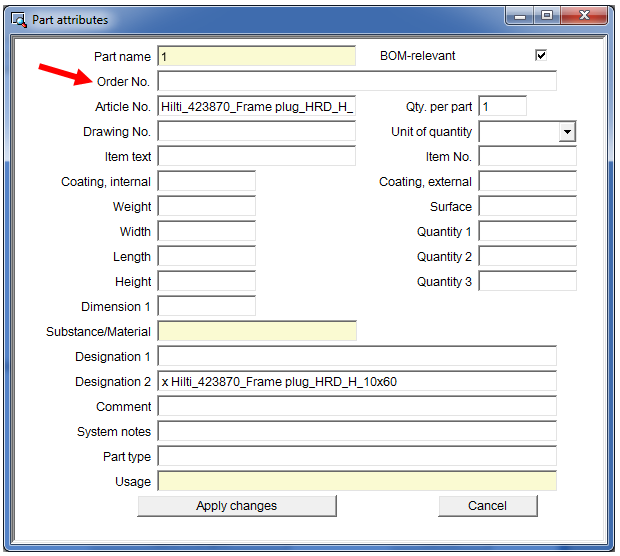620x556 pixels.
Task: Click the Apply changes button
Action: click(x=237, y=506)
